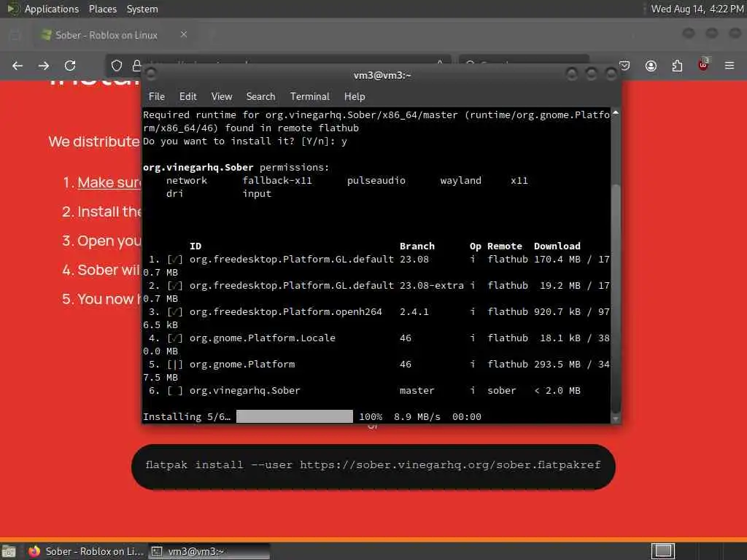This screenshot has height=560, width=747.
Task: Click the flatpak install command box
Action: point(373,466)
